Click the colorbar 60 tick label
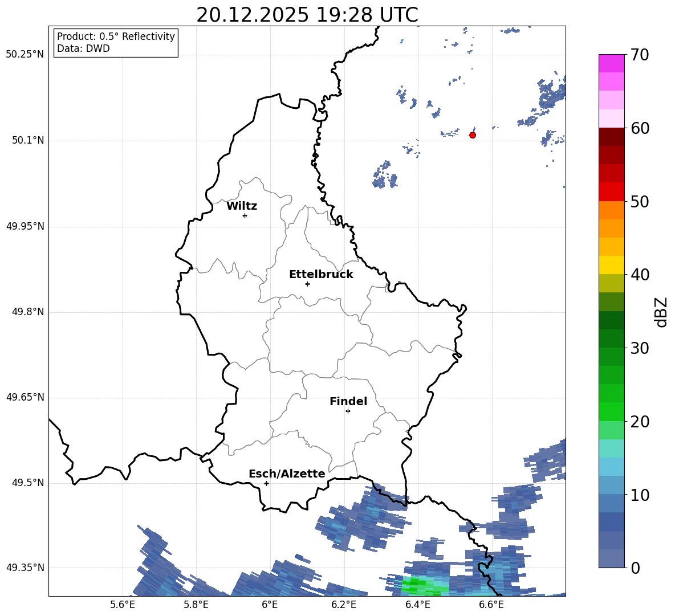 click(640, 128)
